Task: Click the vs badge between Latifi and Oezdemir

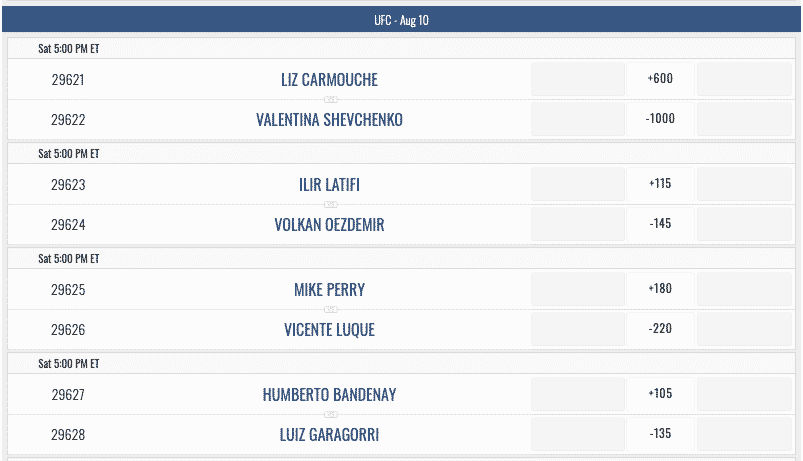Action: pyautogui.click(x=331, y=204)
